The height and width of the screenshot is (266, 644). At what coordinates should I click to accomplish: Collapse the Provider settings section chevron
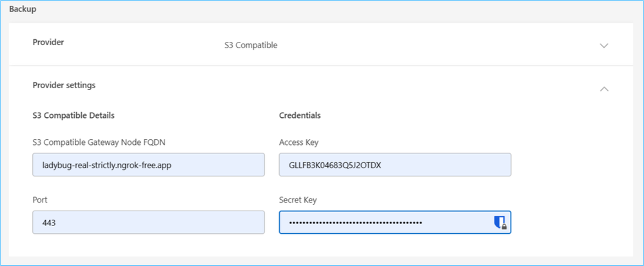(x=604, y=89)
